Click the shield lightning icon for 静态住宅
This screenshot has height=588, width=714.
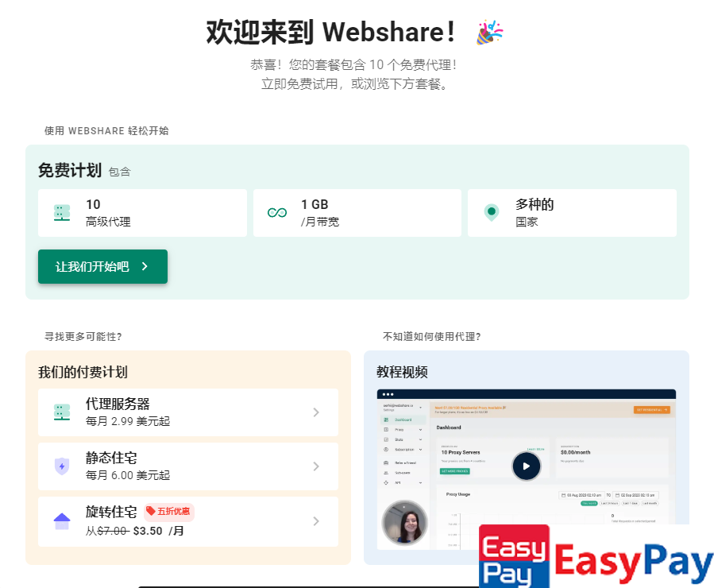[x=62, y=466]
